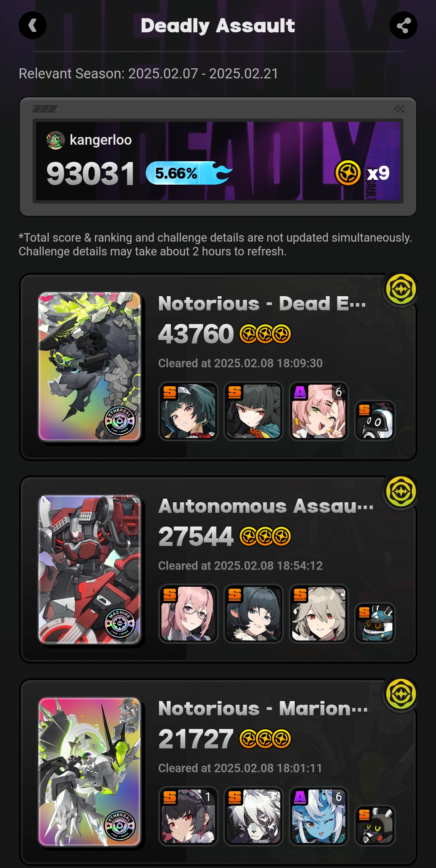Open the red mech boss thumbnail
Viewport: 436px width, 868px height.
tap(90, 569)
